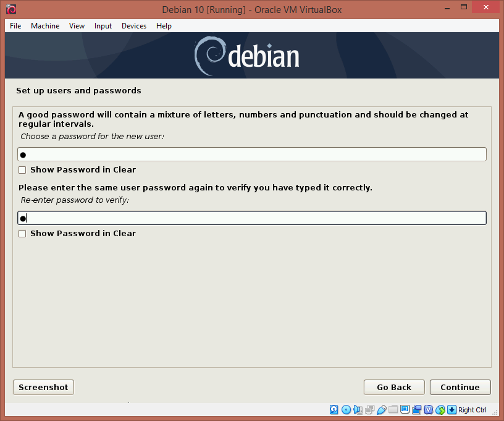Open the Input menu
The width and height of the screenshot is (504, 421).
click(x=103, y=26)
